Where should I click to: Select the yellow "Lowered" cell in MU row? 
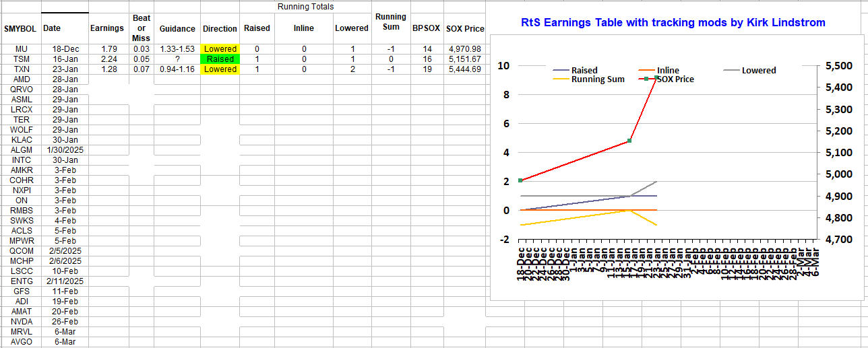coord(220,49)
